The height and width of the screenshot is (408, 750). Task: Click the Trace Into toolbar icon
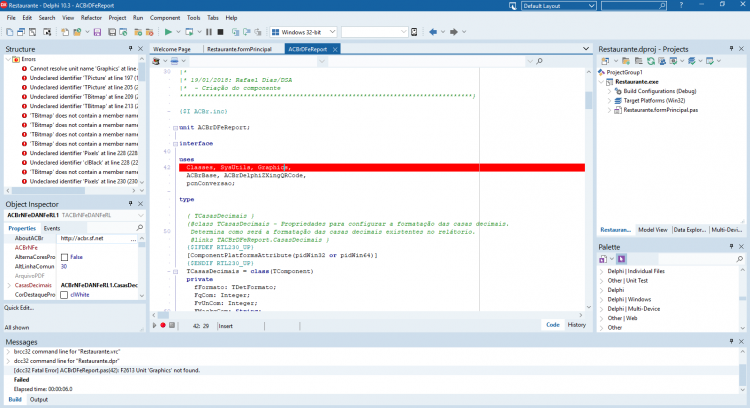click(235, 32)
